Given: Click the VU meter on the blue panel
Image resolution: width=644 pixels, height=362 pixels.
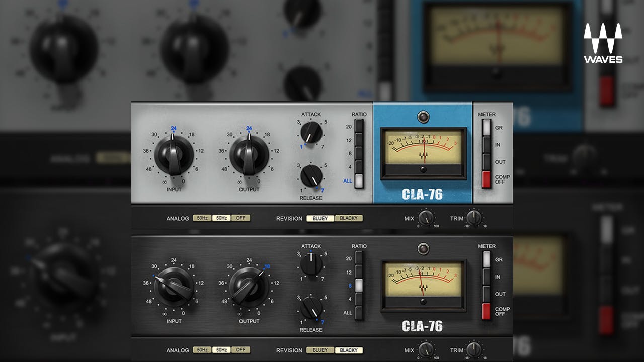Looking at the screenshot, I should (423, 153).
